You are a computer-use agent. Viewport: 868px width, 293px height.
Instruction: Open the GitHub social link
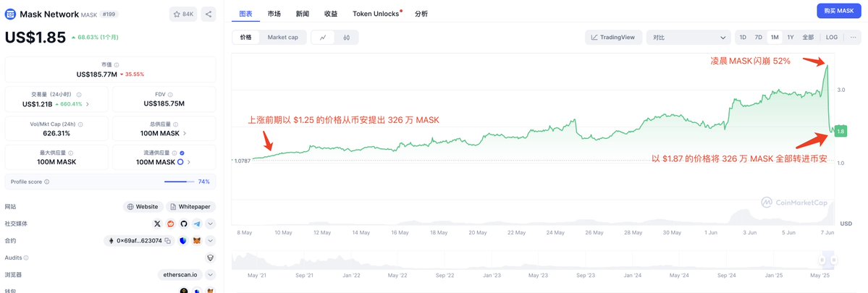pyautogui.click(x=184, y=224)
